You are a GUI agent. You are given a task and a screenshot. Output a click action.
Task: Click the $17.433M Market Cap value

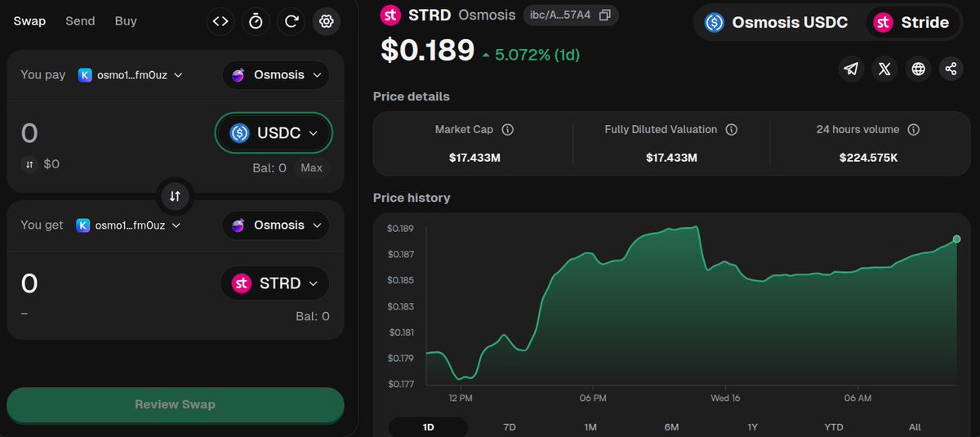coord(474,158)
